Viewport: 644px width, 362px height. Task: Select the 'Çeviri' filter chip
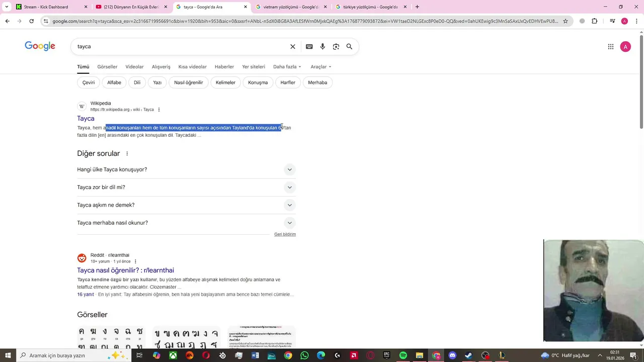pos(89,82)
